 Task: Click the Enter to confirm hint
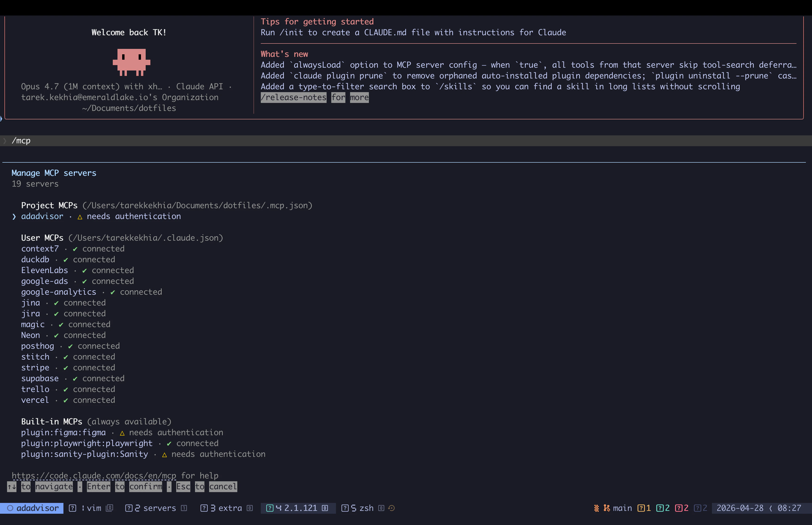[124, 486]
